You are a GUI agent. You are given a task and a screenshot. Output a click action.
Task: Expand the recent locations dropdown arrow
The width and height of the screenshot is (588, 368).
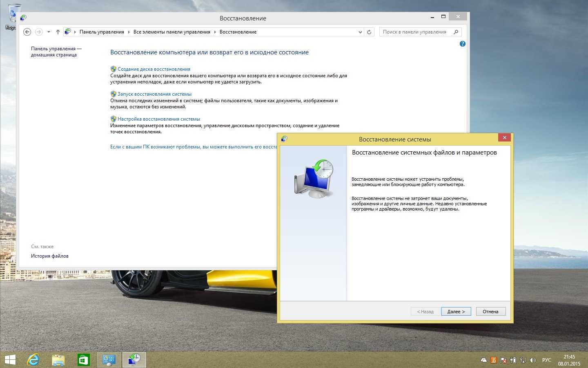click(49, 32)
